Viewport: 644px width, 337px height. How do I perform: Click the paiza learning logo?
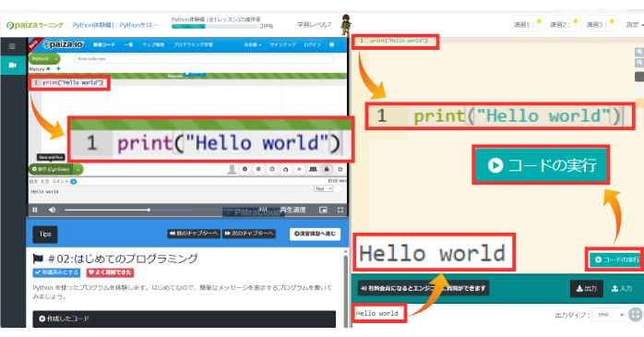[35, 25]
